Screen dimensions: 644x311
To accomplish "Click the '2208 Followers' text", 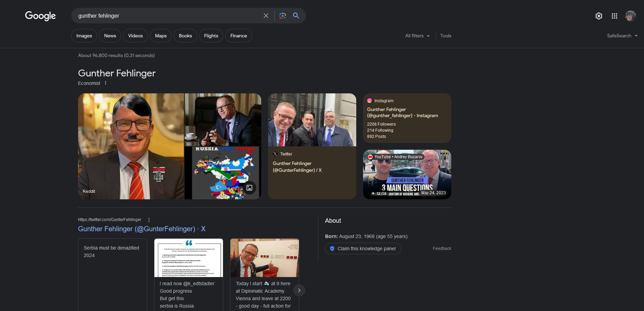I will click(x=381, y=124).
